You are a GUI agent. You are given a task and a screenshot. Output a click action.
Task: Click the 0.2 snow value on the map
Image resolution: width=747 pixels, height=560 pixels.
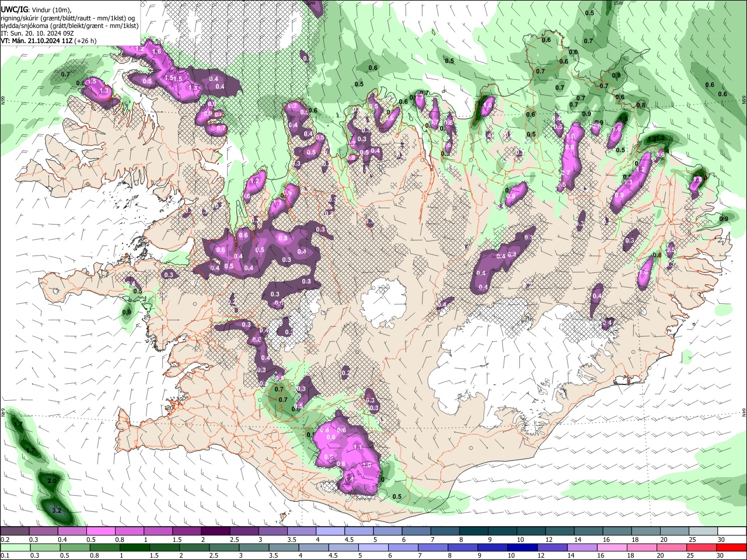coord(345,372)
